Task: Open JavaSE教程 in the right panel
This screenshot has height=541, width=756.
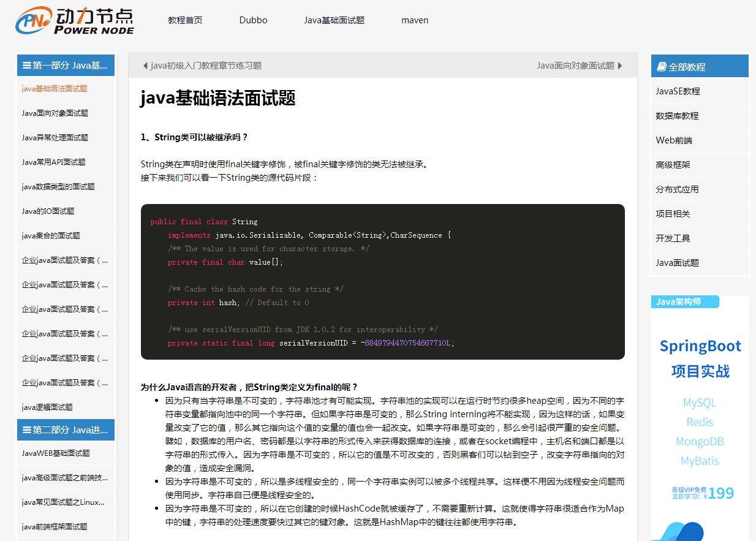Action: [x=678, y=91]
